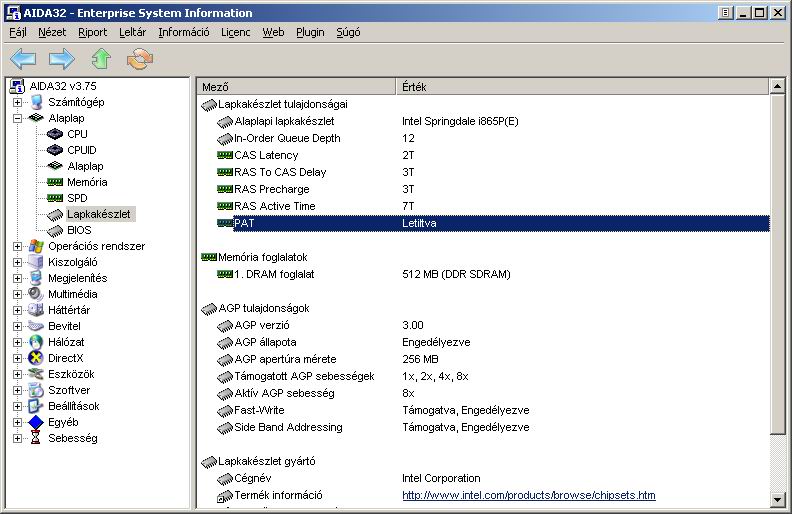Click the SPD RAM module icon

coord(55,198)
